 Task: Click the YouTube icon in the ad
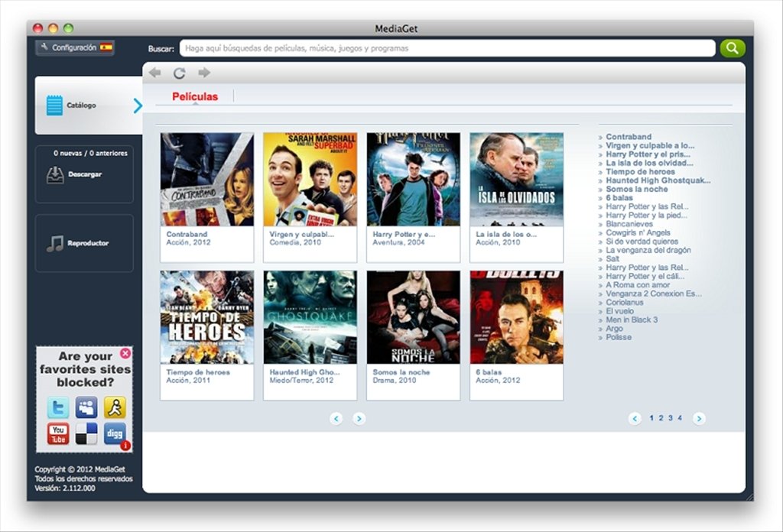(x=58, y=433)
